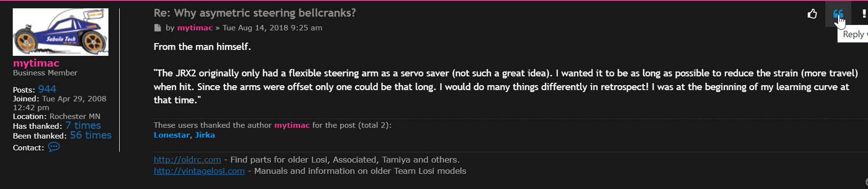View mytimac's 944 posts
The image size is (868, 189).
click(47, 89)
